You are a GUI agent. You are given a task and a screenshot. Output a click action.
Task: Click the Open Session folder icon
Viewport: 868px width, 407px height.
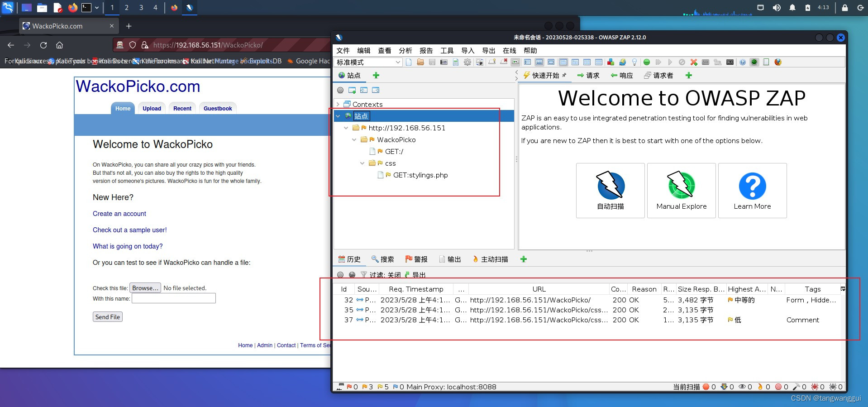420,62
